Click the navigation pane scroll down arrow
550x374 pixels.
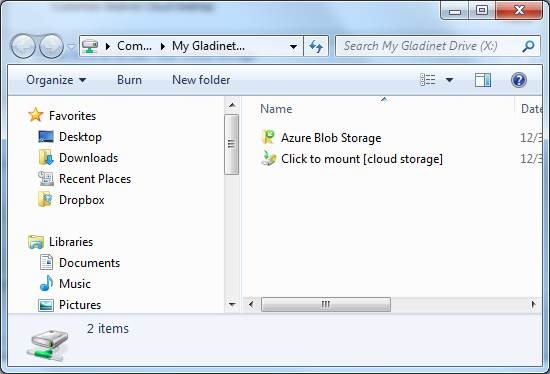232,305
